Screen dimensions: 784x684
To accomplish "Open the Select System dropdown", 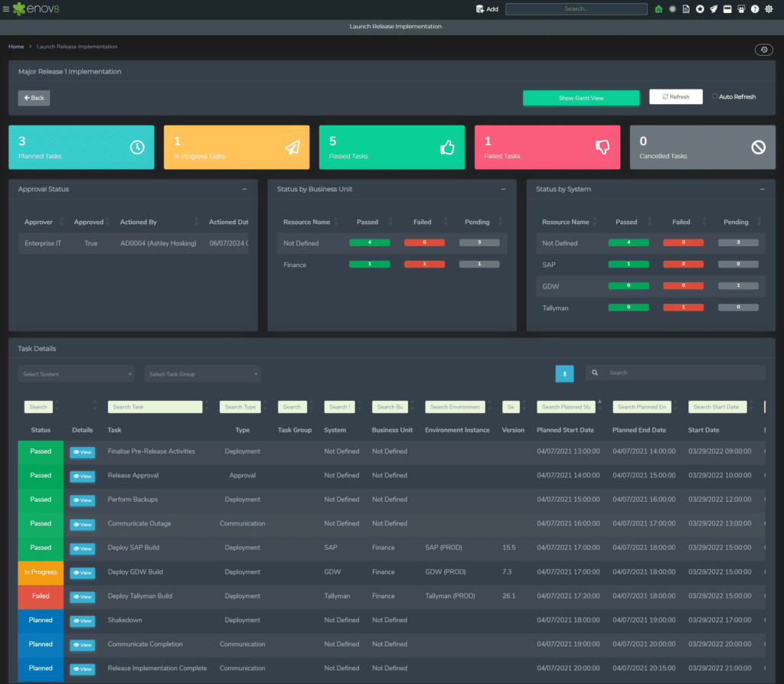I will point(77,374).
